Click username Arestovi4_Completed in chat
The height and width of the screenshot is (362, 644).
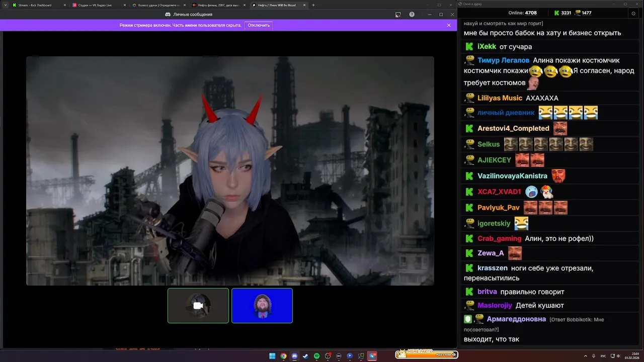513,128
